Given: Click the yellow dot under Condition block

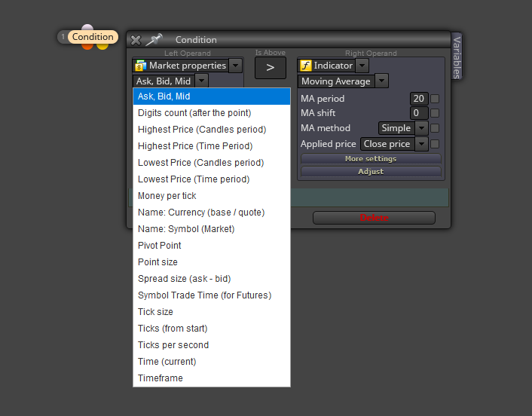Looking at the screenshot, I should point(102,46).
